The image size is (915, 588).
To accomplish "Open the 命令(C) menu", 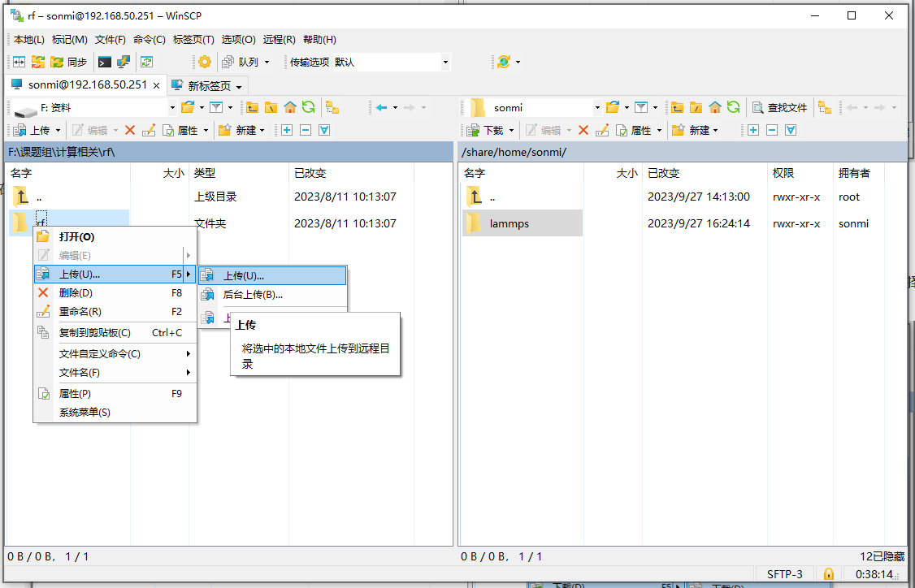I will [150, 40].
